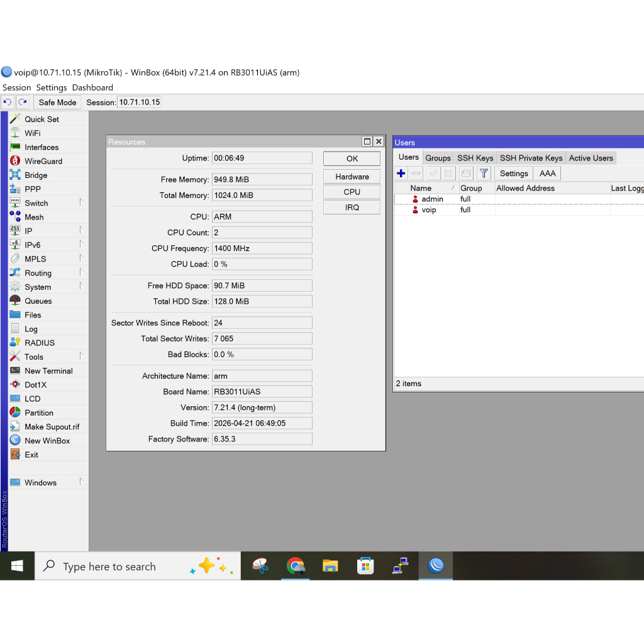Click the Undo arrow in toolbar
Viewport: 644px width, 644px height.
(x=8, y=102)
